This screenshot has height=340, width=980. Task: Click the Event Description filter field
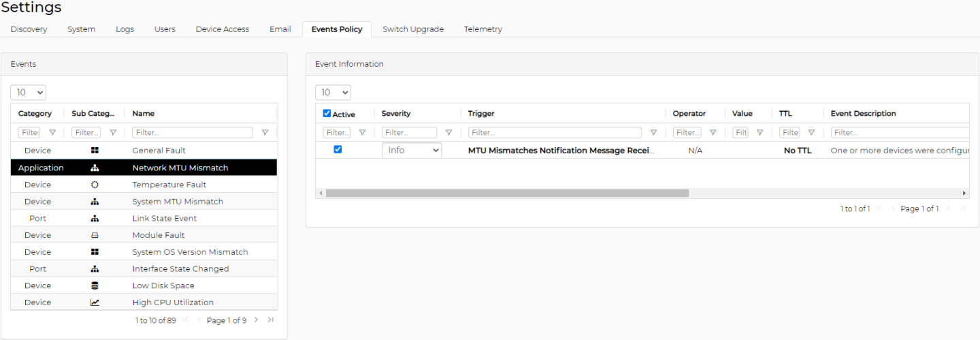click(898, 133)
